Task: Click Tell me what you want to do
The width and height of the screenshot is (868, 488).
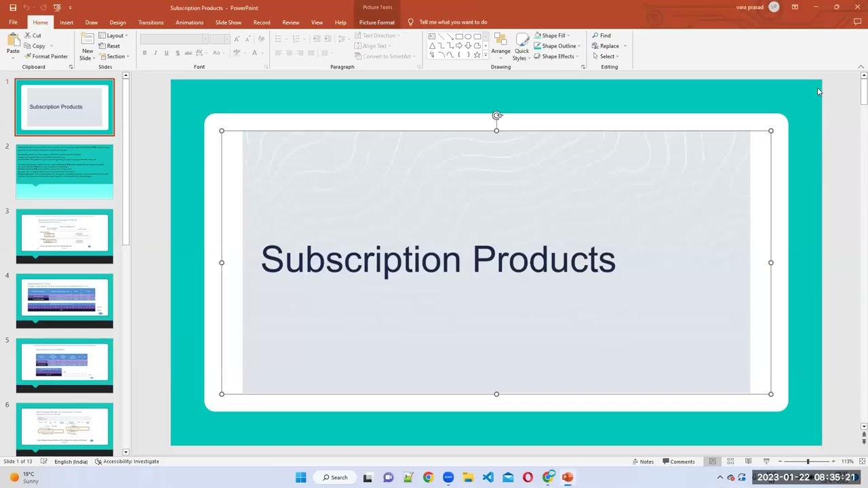Action: coord(453,22)
